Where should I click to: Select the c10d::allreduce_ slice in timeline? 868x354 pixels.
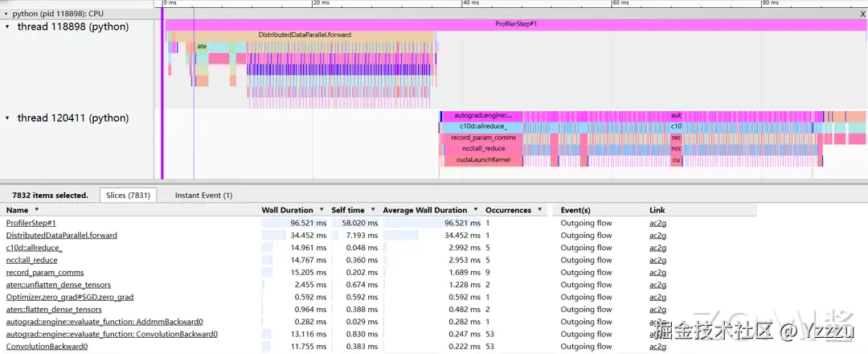tap(481, 127)
